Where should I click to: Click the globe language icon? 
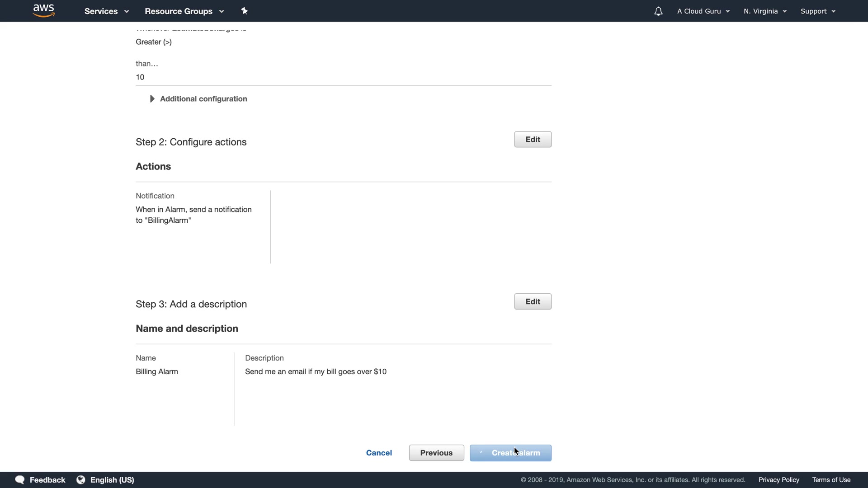click(81, 480)
